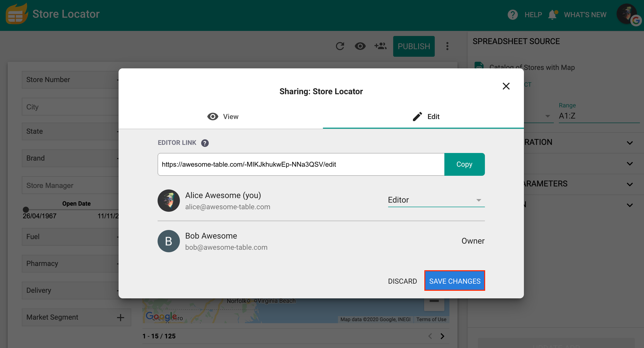Click the refresh icon in toolbar
644x348 pixels.
click(340, 46)
